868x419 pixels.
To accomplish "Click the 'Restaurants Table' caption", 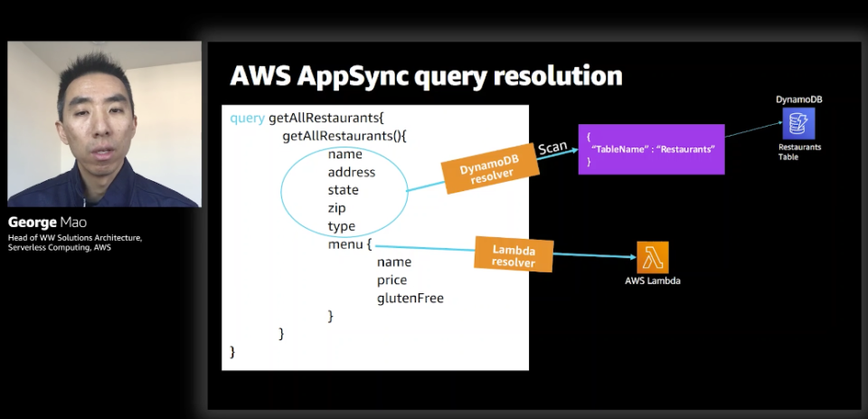I will (x=800, y=152).
